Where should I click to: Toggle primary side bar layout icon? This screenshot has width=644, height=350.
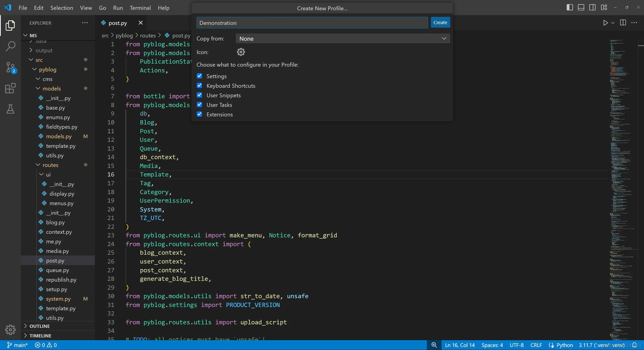570,8
